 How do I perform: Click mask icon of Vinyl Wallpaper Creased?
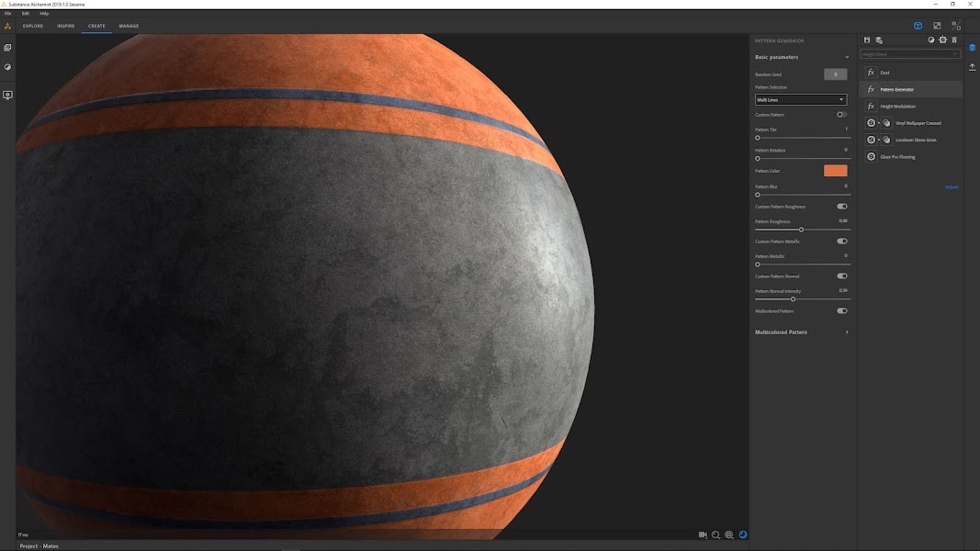[886, 123]
